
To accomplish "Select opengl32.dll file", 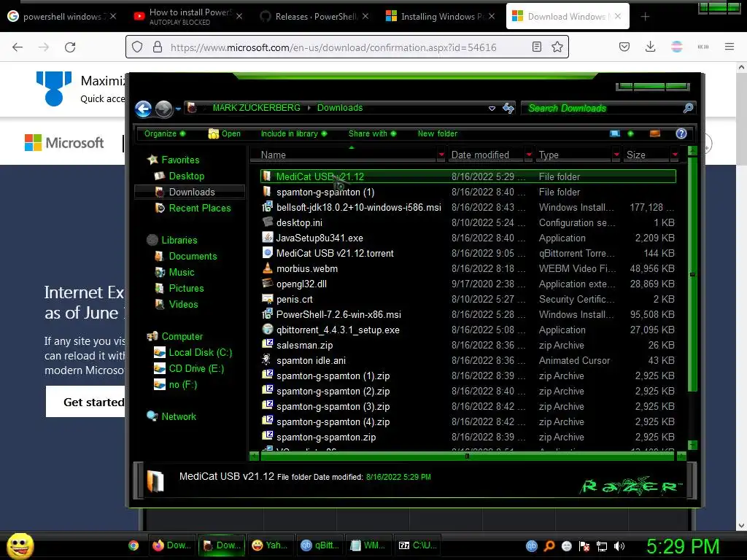I will coord(301,284).
